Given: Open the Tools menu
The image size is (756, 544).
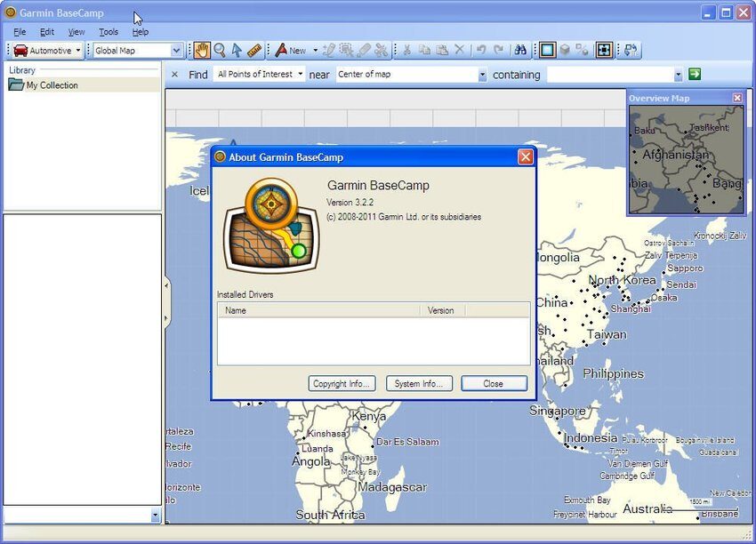Looking at the screenshot, I should tap(109, 32).
